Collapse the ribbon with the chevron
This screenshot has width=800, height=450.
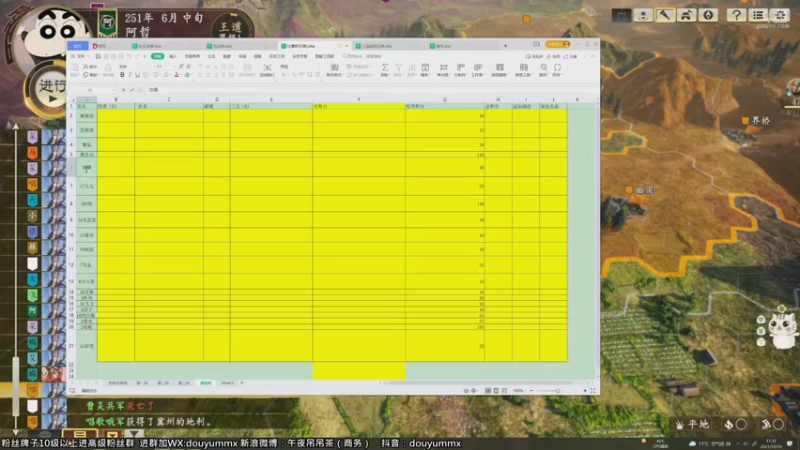click(593, 56)
